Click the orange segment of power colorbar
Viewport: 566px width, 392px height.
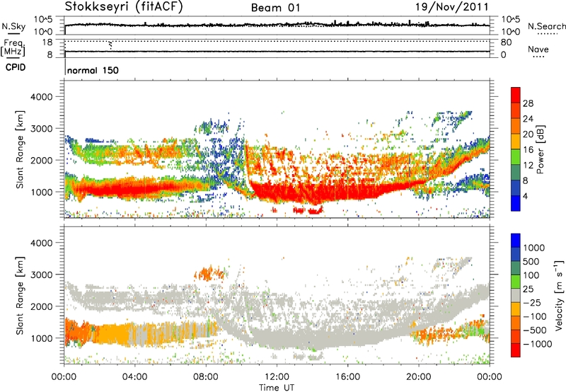(516, 126)
